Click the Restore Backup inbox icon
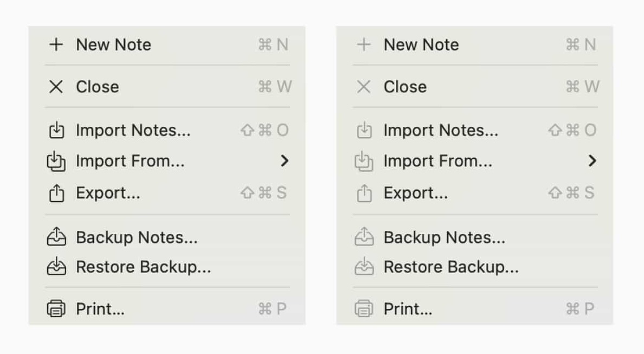The height and width of the screenshot is (354, 644). click(56, 266)
